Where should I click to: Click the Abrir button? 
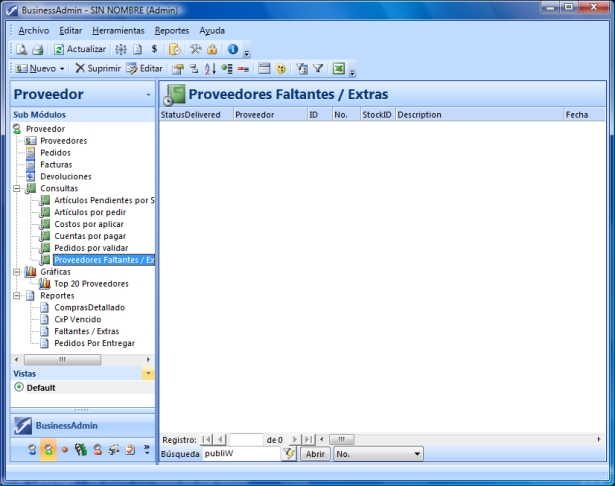click(315, 454)
